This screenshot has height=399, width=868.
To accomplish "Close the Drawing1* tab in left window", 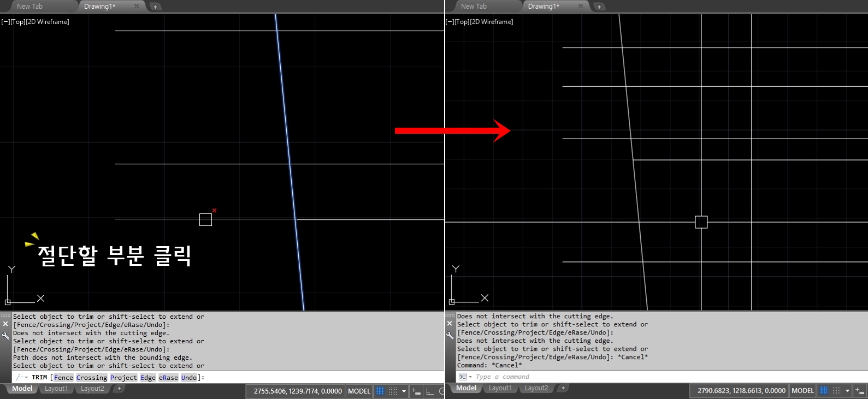I will click(x=137, y=6).
